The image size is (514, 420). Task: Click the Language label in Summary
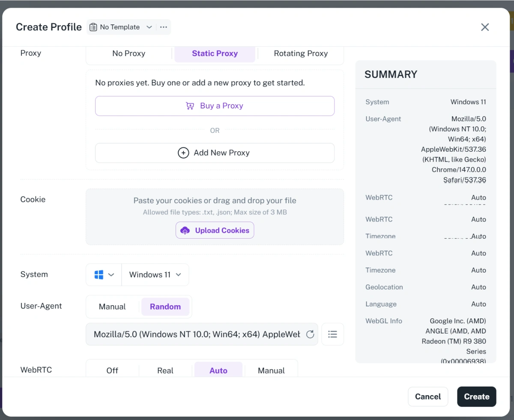click(381, 304)
